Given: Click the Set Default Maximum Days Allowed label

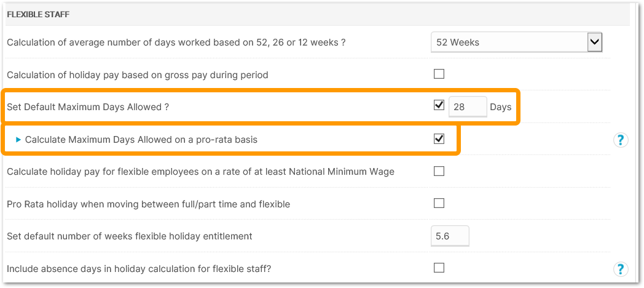Looking at the screenshot, I should [88, 107].
